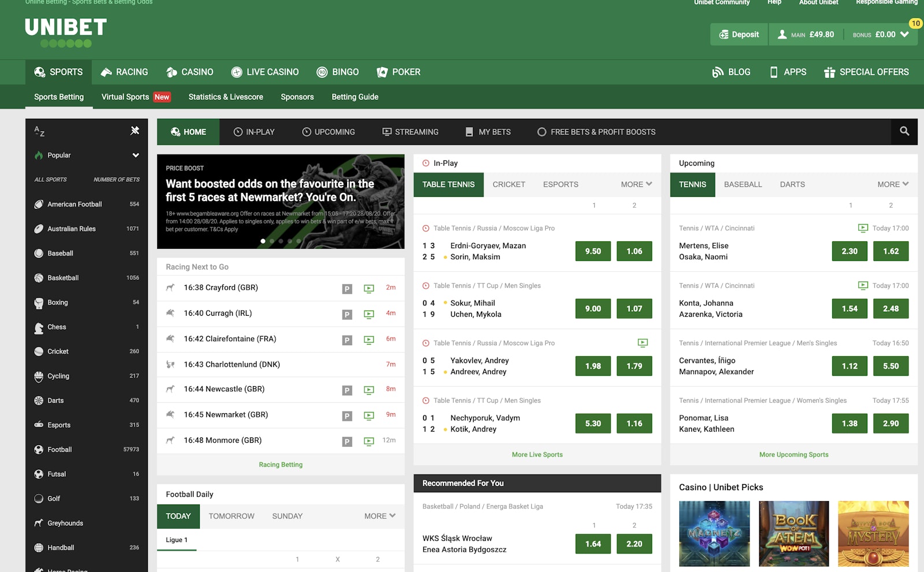The image size is (924, 572).
Task: Open the Racing Betting link
Action: (281, 464)
